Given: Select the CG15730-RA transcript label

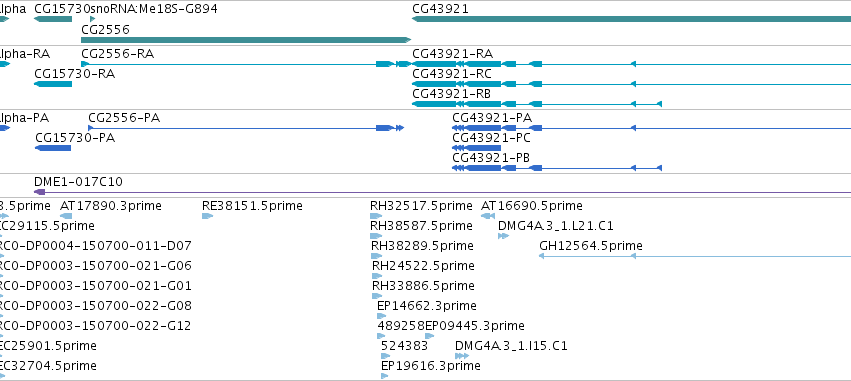Looking at the screenshot, I should 74,74.
